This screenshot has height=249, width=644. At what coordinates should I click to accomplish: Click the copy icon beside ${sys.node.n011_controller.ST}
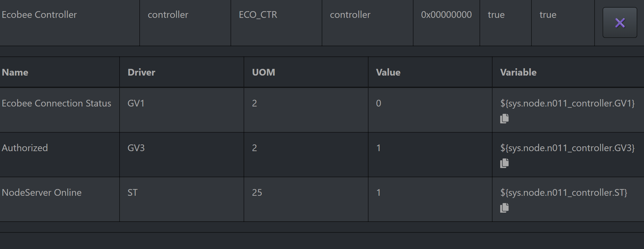pos(505,208)
